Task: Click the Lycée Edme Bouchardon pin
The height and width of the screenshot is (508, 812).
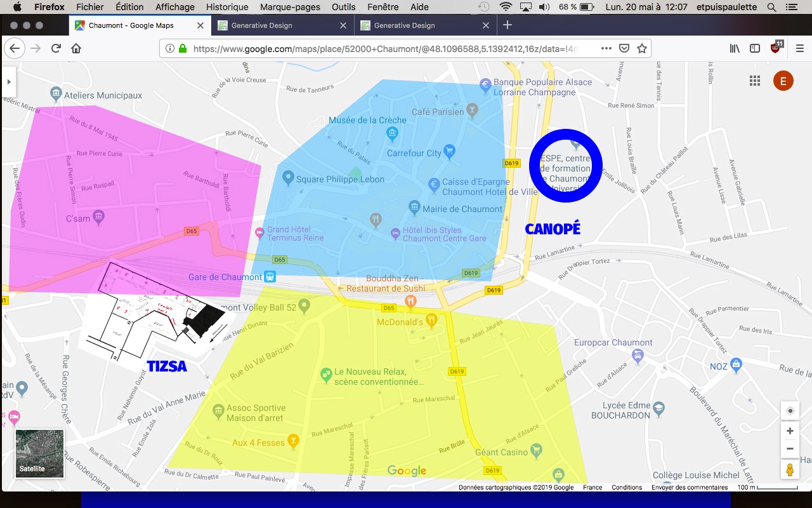Action: (x=659, y=408)
